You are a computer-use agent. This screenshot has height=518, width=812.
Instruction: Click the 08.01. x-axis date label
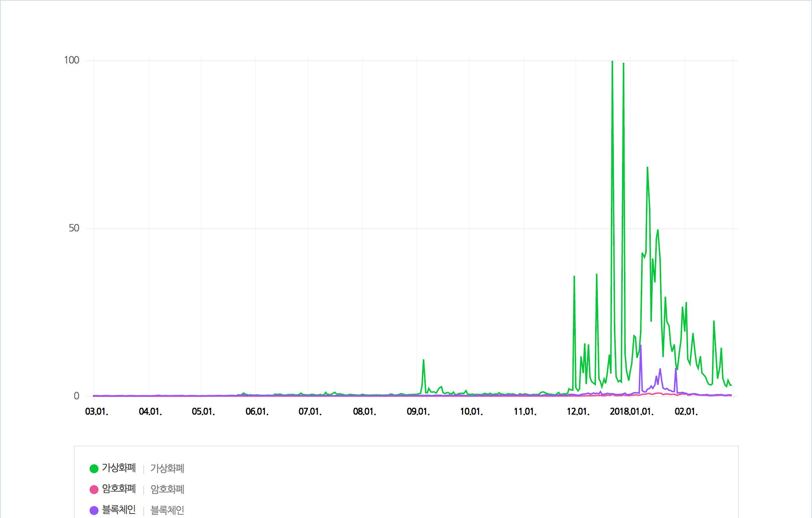pos(365,412)
